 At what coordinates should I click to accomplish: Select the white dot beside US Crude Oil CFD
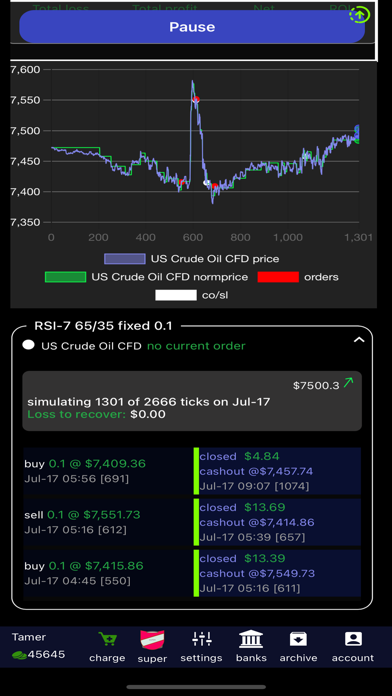[x=28, y=345]
